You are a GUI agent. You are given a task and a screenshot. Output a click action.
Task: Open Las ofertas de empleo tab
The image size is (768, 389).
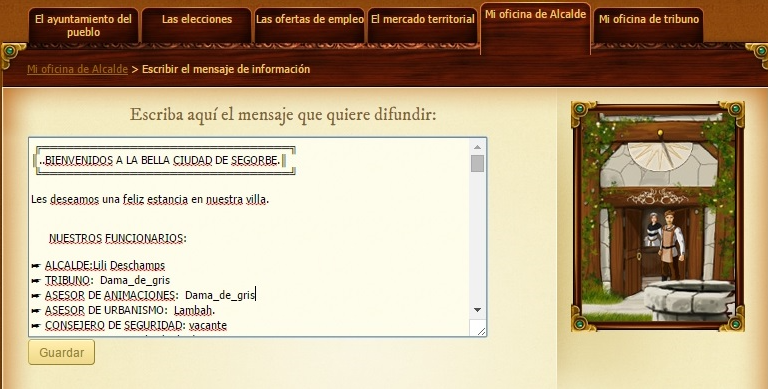click(x=310, y=25)
